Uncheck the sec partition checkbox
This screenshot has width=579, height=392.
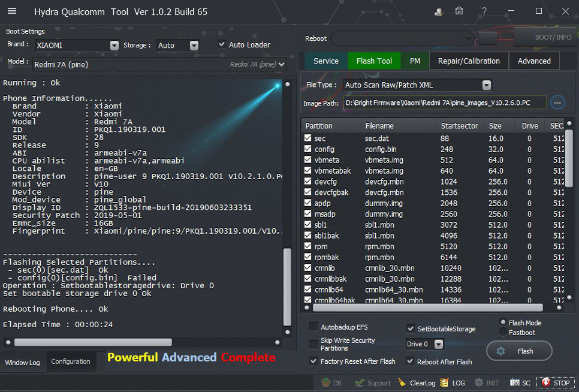pyautogui.click(x=307, y=138)
